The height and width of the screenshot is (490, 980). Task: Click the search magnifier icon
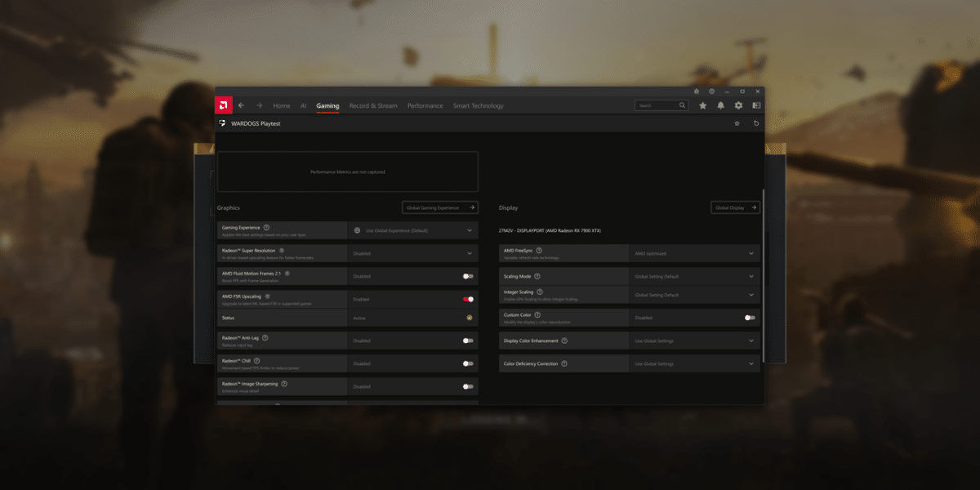point(683,105)
